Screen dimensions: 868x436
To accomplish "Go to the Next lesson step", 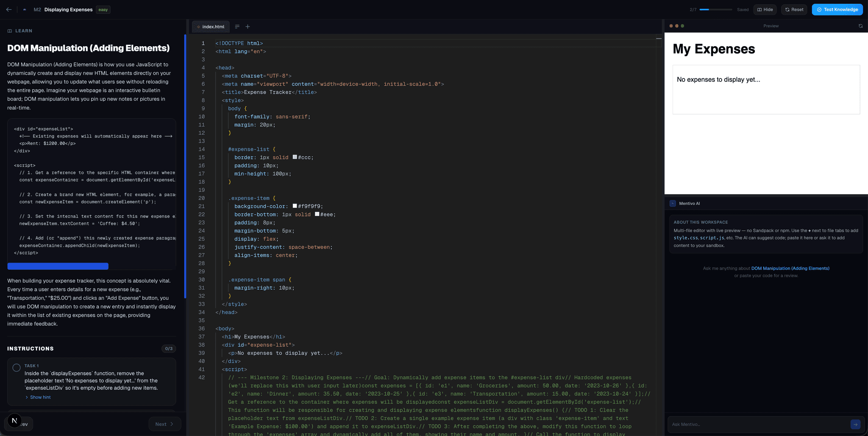I will coord(164,424).
